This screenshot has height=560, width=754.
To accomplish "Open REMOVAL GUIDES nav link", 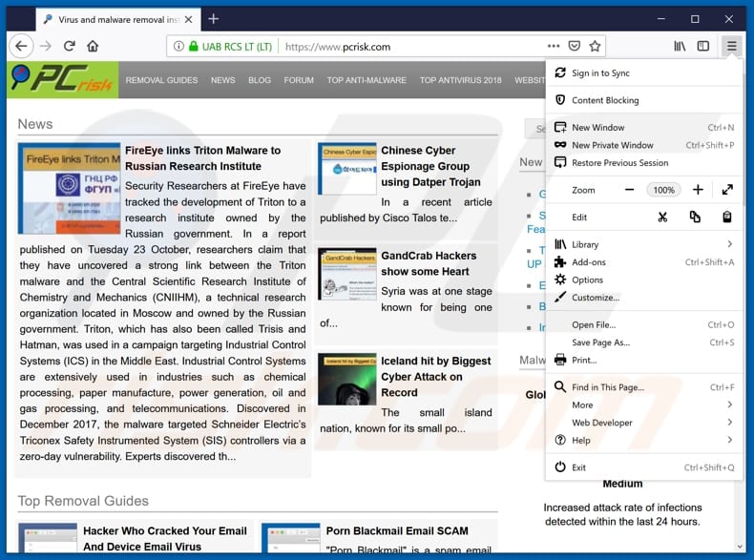I will click(x=161, y=80).
